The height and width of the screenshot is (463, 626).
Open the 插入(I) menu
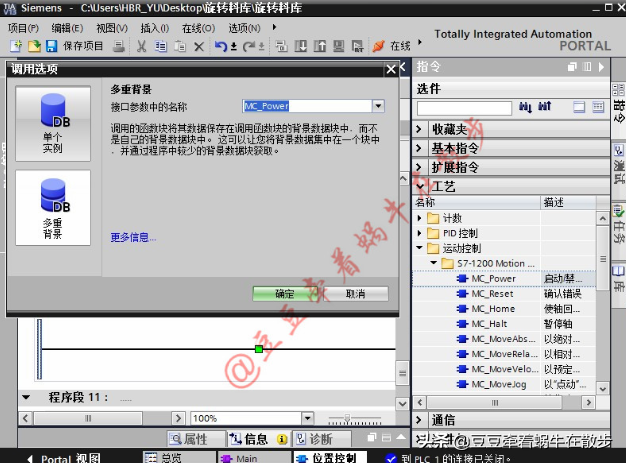coord(155,28)
